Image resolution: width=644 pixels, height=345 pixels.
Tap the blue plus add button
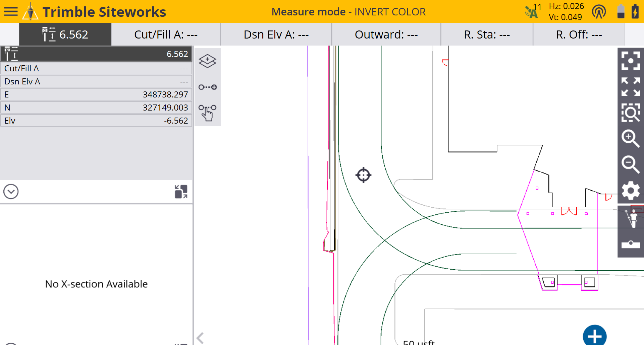coord(594,336)
